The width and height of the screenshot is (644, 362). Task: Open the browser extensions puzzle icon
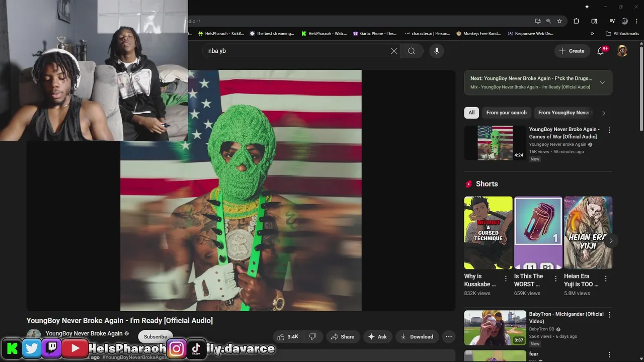pos(577,21)
